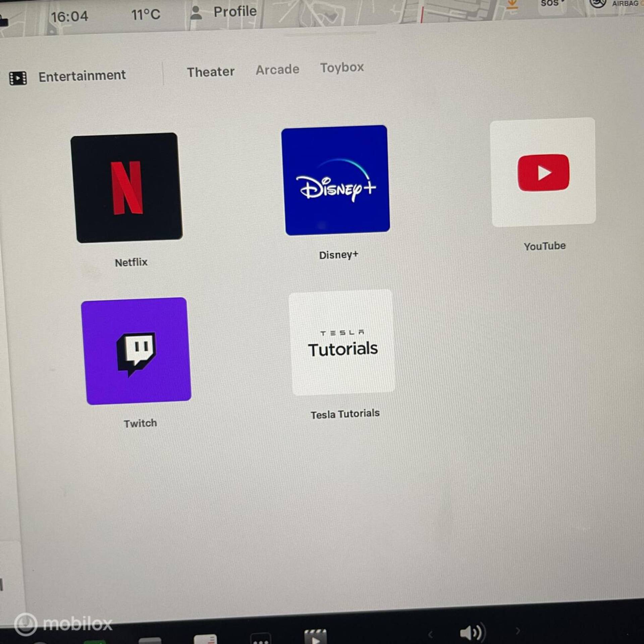Open the Netflix app
This screenshot has width=644, height=644.
pyautogui.click(x=126, y=187)
